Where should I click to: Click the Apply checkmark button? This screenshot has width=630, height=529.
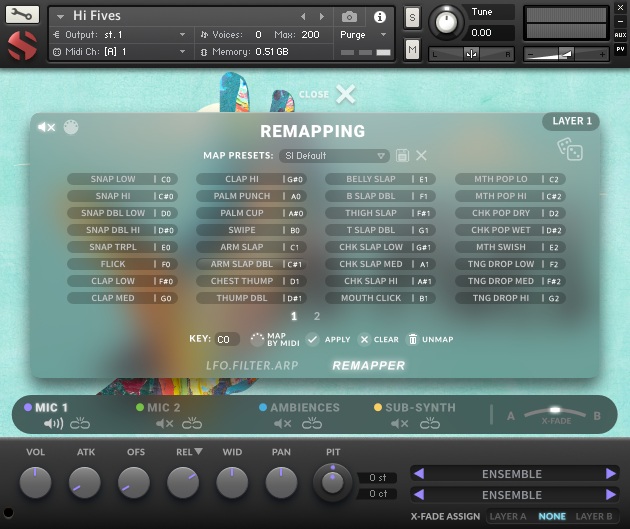tap(312, 339)
